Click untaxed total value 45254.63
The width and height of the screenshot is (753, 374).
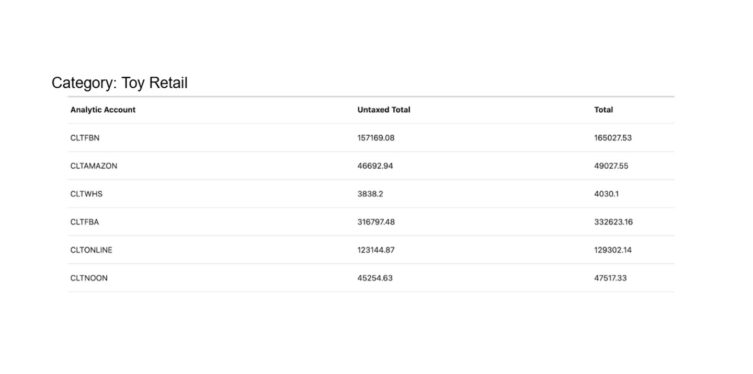375,278
